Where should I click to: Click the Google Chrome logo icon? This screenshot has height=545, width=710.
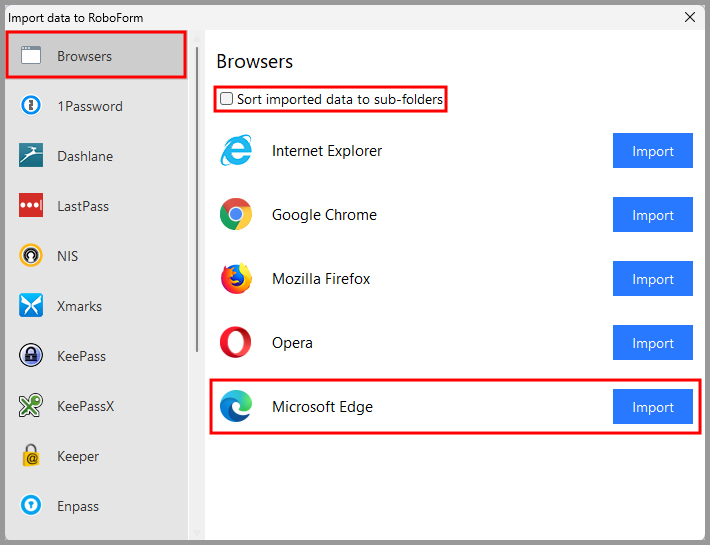pyautogui.click(x=237, y=215)
